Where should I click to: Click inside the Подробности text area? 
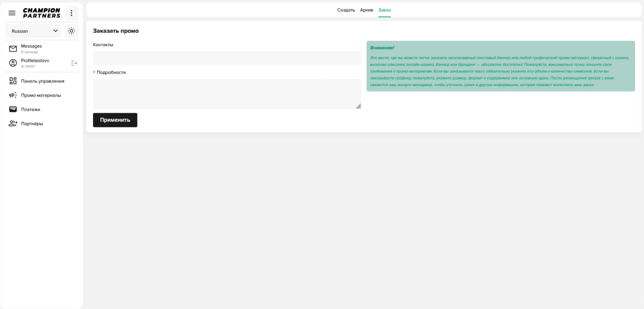227,94
